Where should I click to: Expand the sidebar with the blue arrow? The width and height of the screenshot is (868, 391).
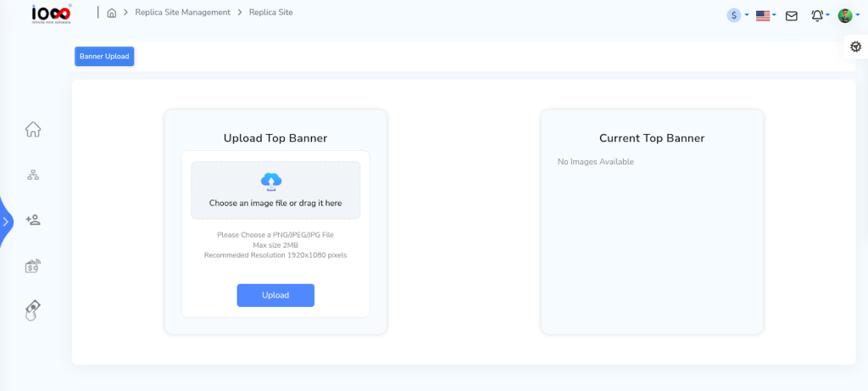(5, 221)
